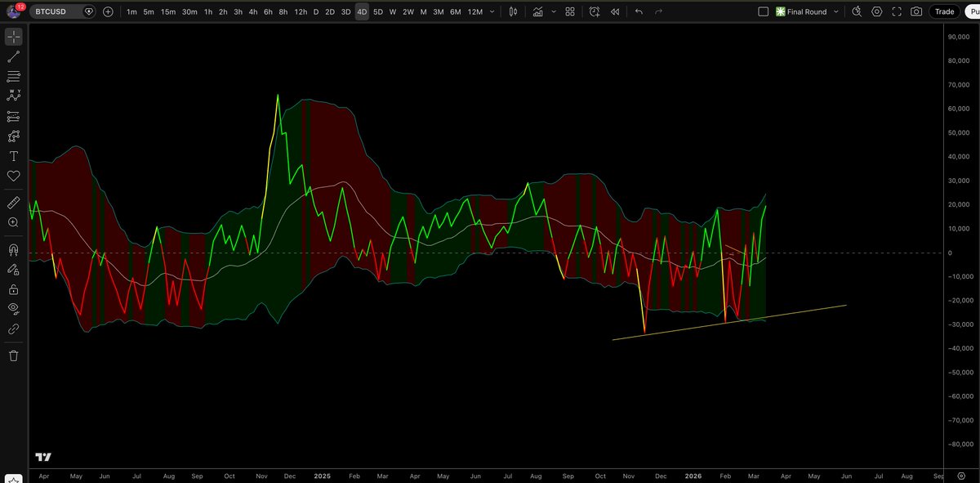The image size is (980, 483).
Task: Start bar Replay mode
Action: [x=614, y=11]
